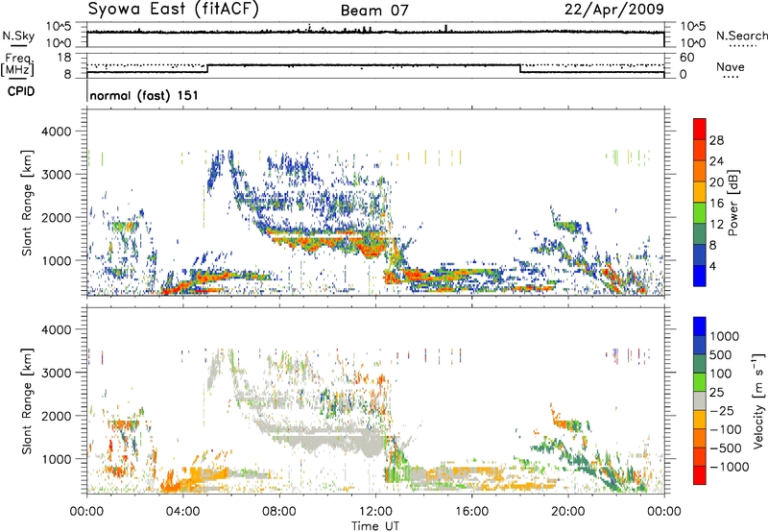Pick the orange 20–24 dB Power colorbar segment
This screenshot has width=768, height=532.
tap(700, 172)
